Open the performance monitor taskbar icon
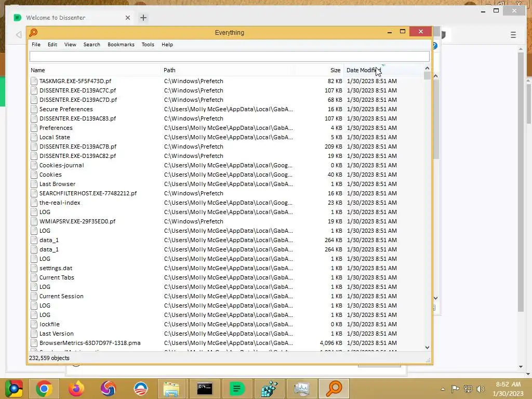This screenshot has height=399, width=532. tap(302, 389)
